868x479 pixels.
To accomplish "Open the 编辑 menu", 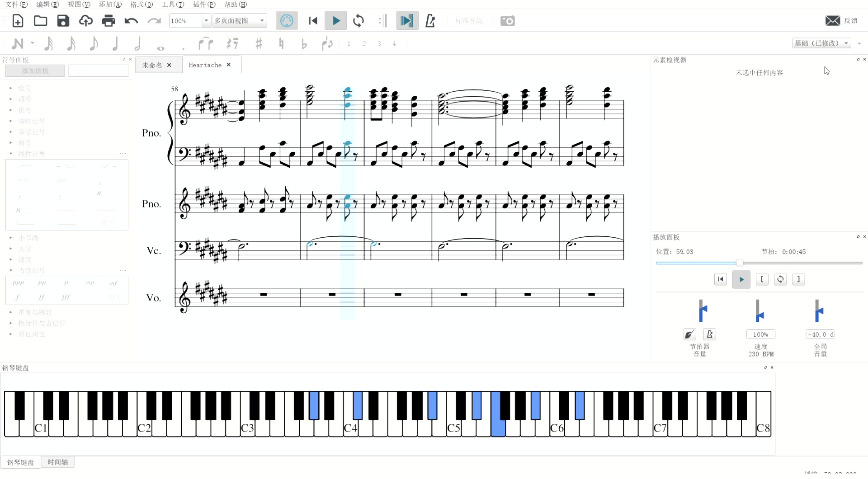I will coord(47,5).
